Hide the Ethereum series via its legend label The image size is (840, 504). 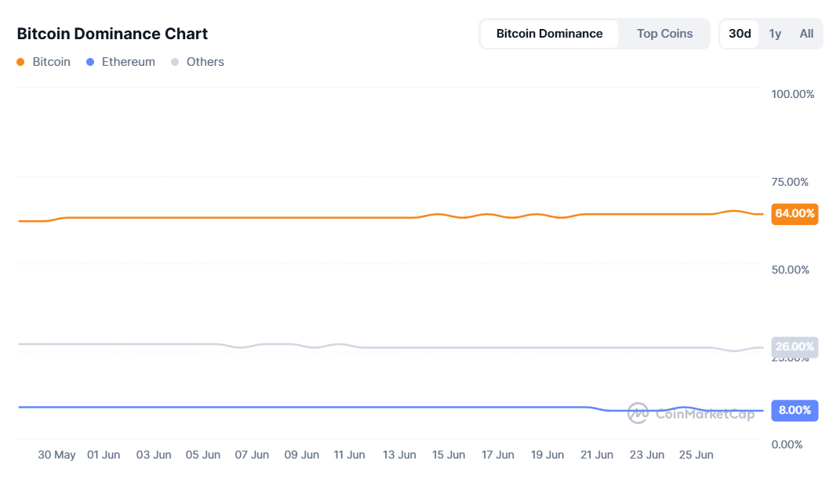pos(128,61)
